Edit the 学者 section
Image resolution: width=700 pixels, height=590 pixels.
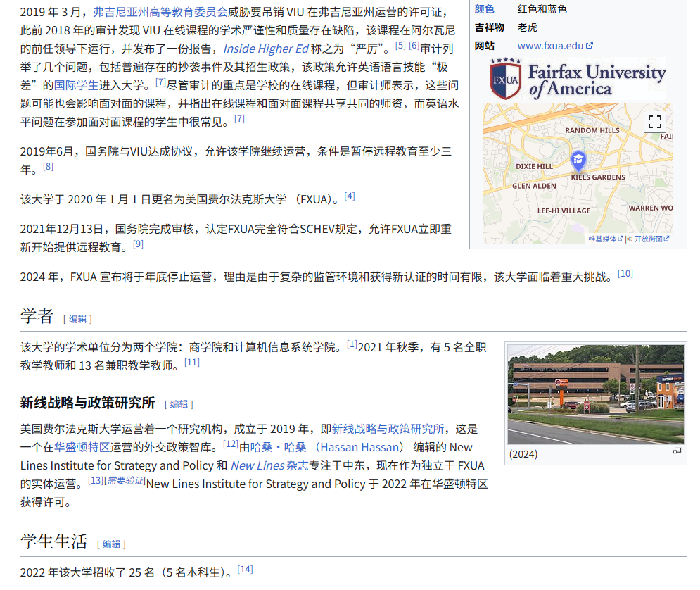77,319
